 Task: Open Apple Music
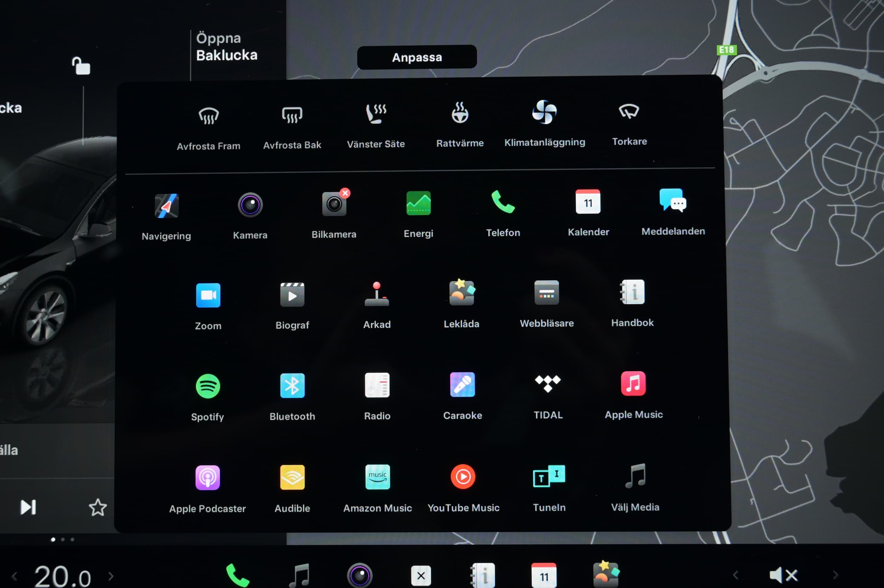point(633,383)
